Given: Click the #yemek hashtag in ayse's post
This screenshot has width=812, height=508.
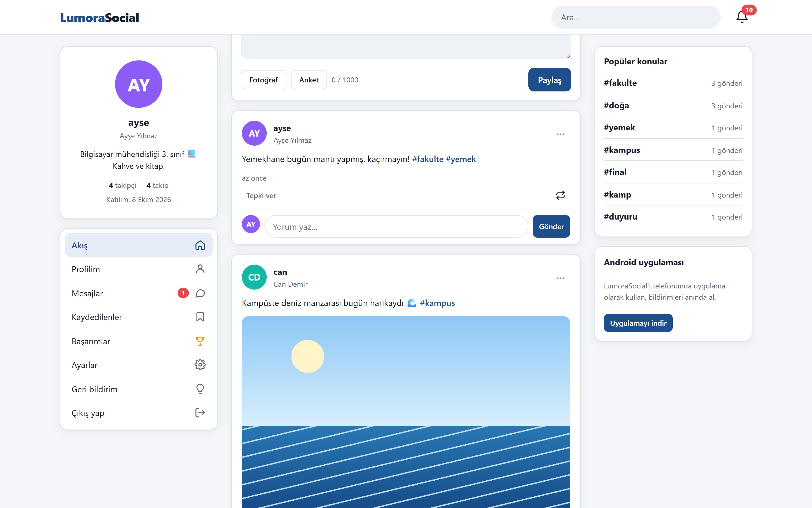Looking at the screenshot, I should click(x=461, y=159).
